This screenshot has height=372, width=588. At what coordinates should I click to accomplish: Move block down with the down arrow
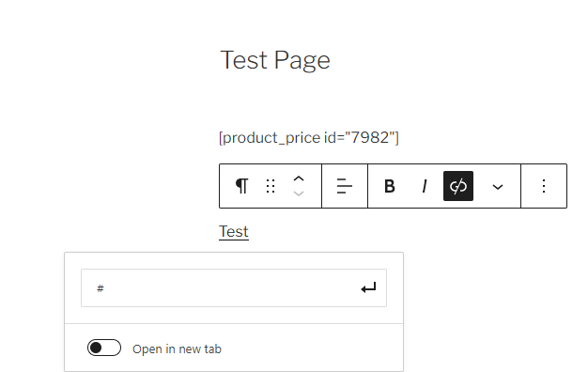pos(299,194)
